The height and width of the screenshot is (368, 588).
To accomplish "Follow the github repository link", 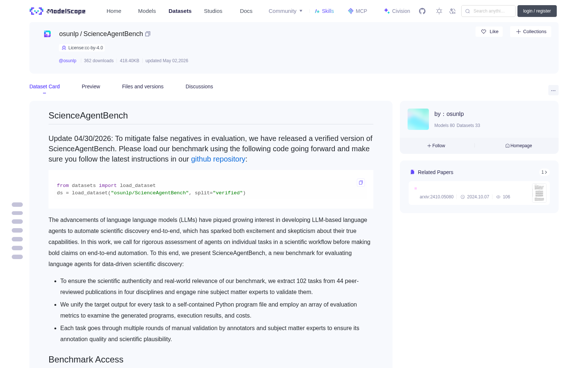I will (x=218, y=159).
